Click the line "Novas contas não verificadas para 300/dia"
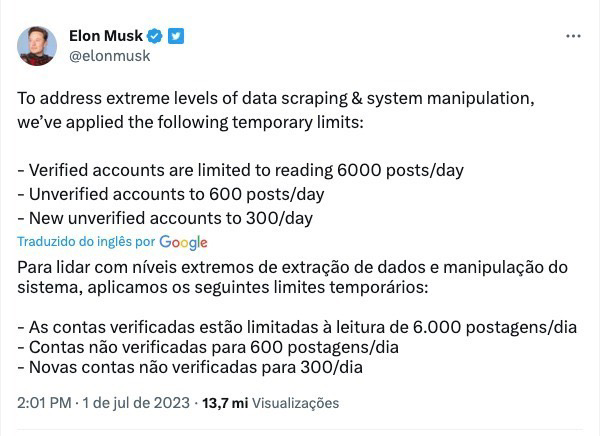 pyautogui.click(x=190, y=367)
